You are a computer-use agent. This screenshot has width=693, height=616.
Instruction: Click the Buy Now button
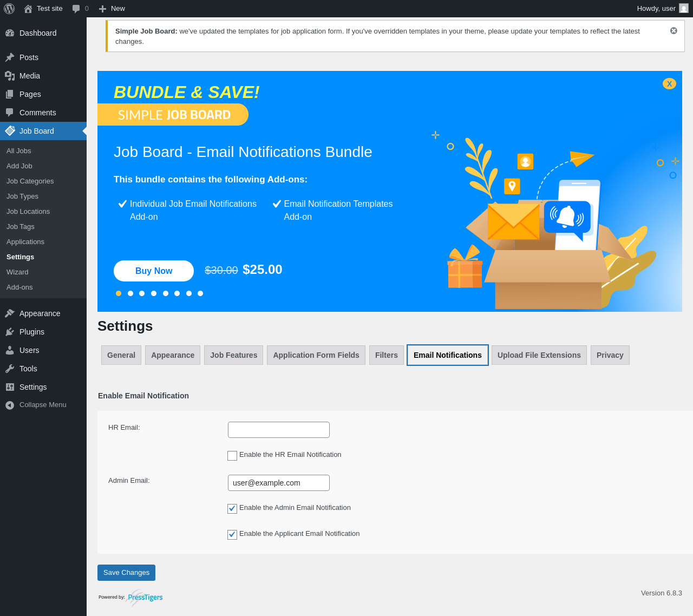[154, 271]
